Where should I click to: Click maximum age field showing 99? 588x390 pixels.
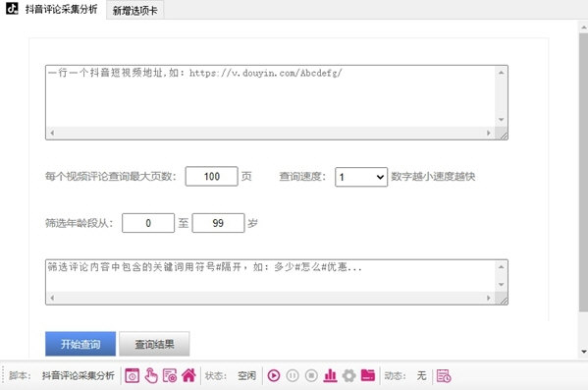coord(218,223)
